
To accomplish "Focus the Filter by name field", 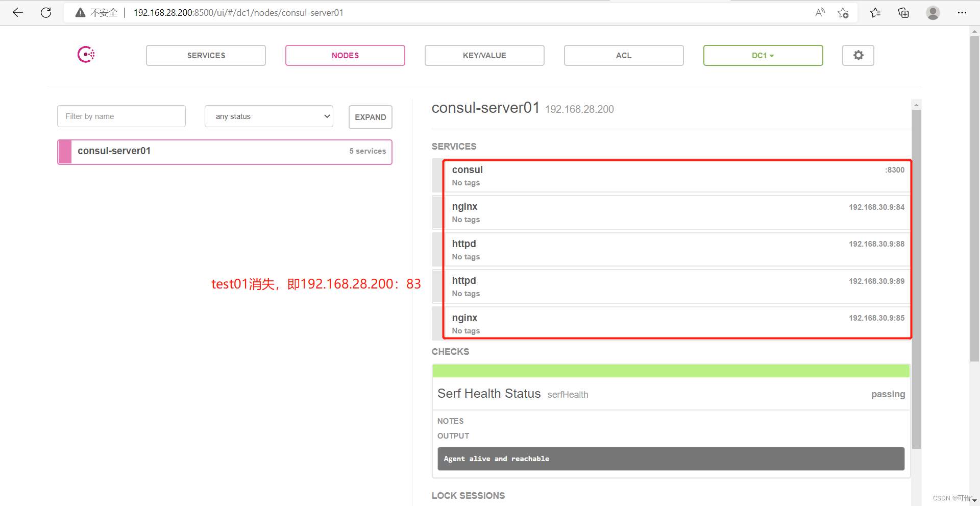I will [121, 116].
